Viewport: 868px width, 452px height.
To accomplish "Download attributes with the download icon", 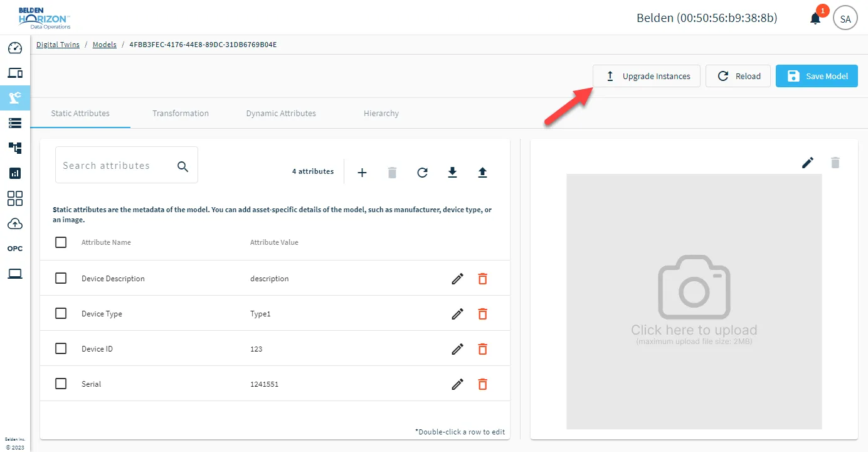I will [452, 172].
